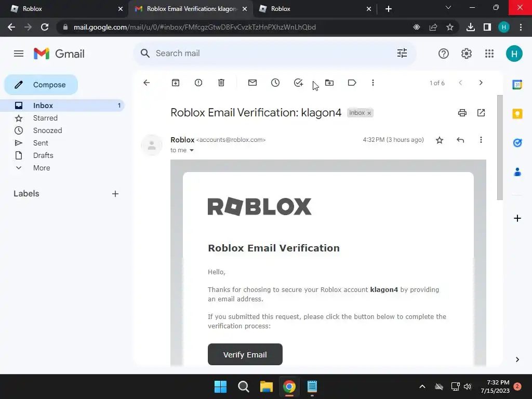Open a new browser tab

tap(389, 9)
